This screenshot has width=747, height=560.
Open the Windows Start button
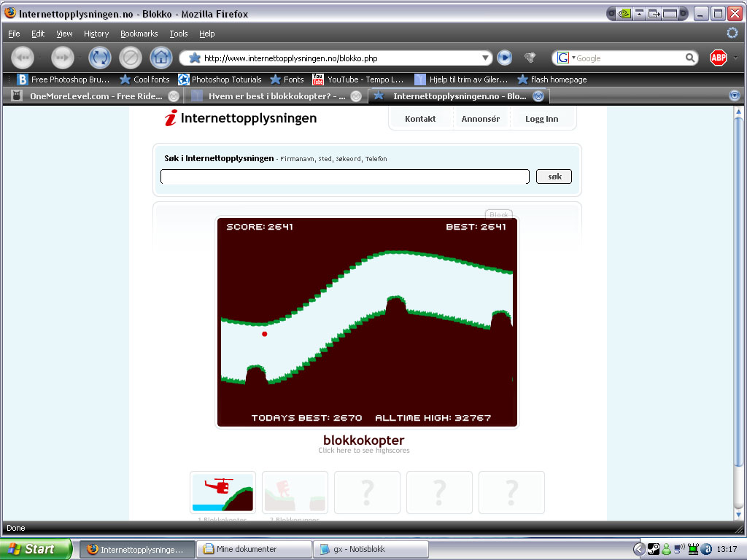pyautogui.click(x=36, y=549)
